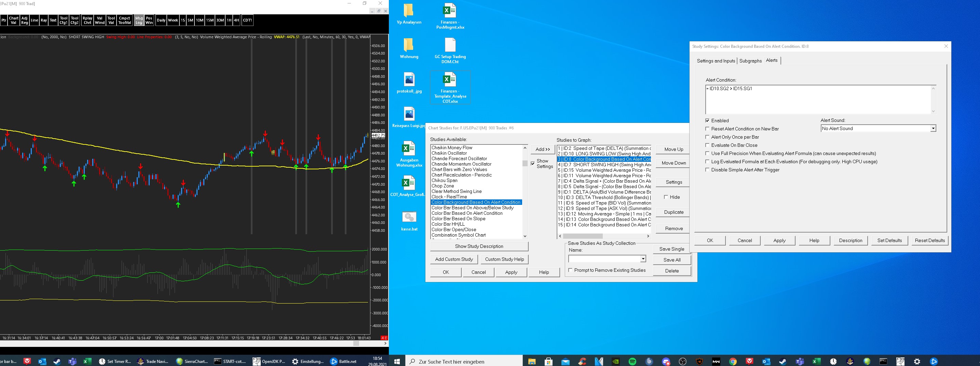This screenshot has height=366, width=980.
Task: Open the study collection Name dropdown
Action: [642, 259]
